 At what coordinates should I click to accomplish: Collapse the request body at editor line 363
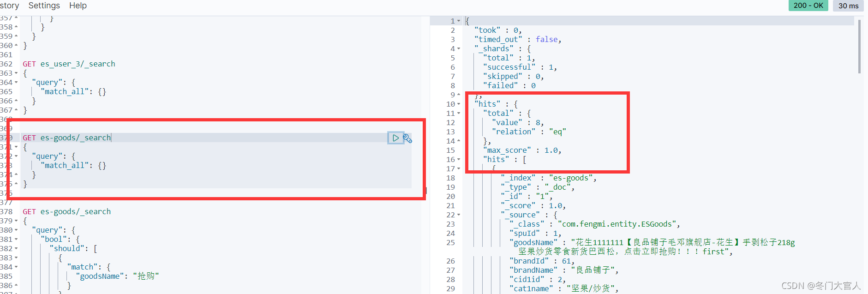[16, 73]
